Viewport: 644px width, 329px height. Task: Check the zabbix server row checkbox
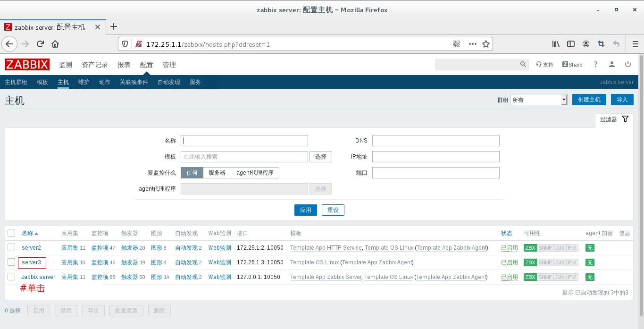11,277
